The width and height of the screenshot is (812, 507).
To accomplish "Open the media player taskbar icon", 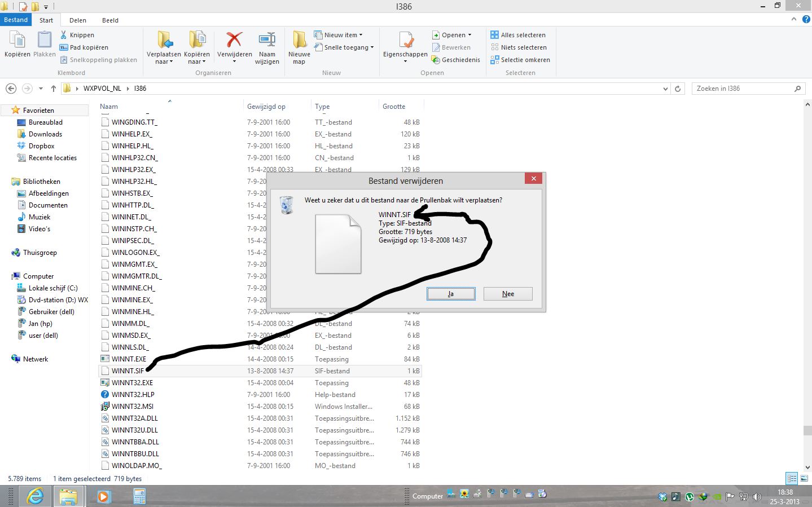I will point(103,496).
